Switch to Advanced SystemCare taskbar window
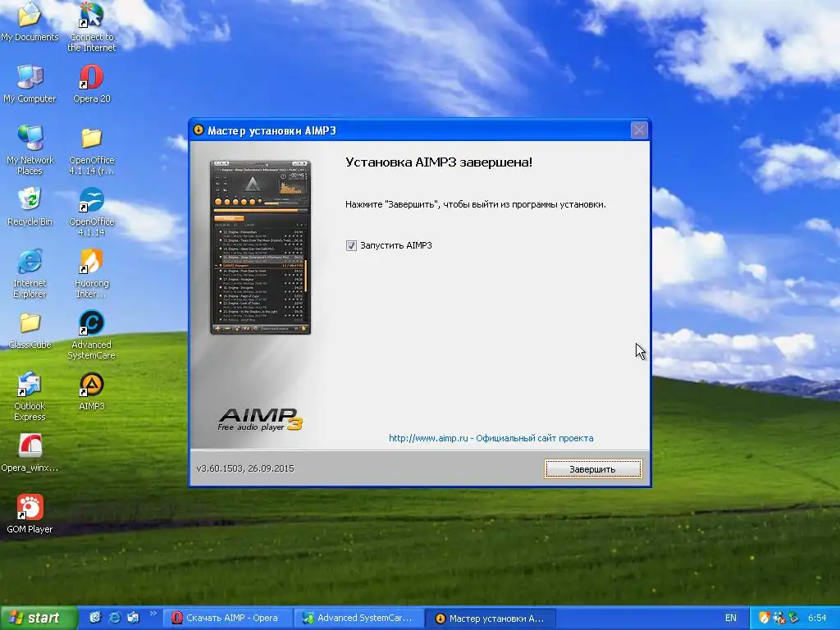The width and height of the screenshot is (840, 630). click(358, 619)
